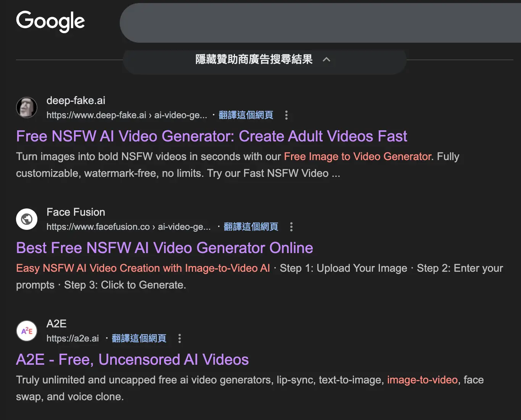The height and width of the screenshot is (420, 521).
Task: Click the search input box
Action: (x=320, y=23)
